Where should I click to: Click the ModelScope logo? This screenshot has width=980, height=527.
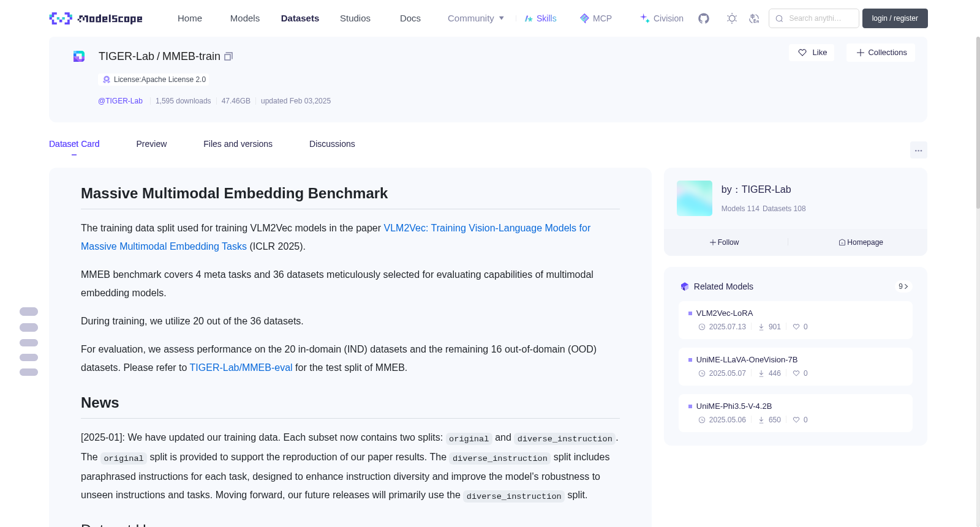(96, 18)
